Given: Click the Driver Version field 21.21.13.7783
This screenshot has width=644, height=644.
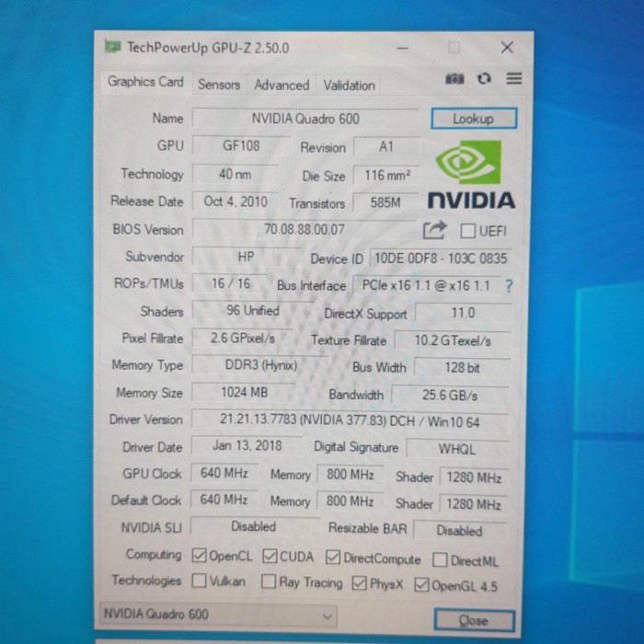Looking at the screenshot, I should click(x=350, y=420).
